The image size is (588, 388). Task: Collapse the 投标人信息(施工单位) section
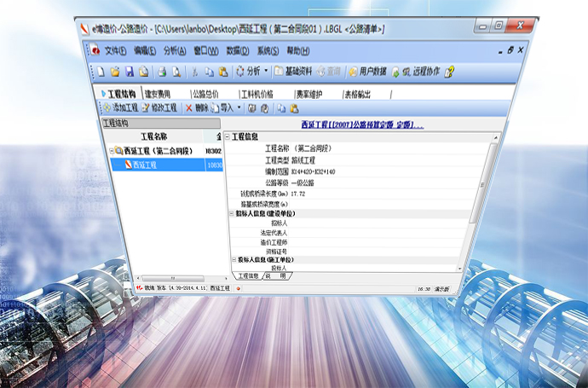coord(234,260)
